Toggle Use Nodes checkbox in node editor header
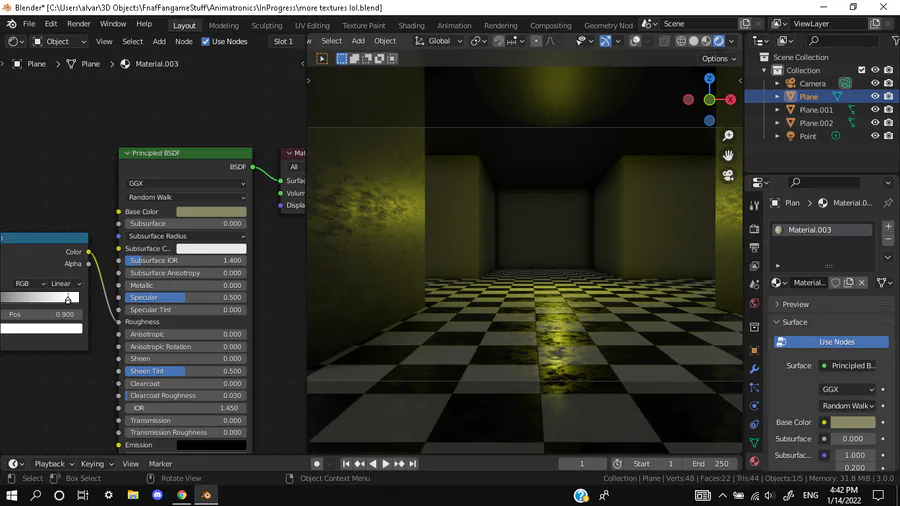This screenshot has height=506, width=900. (205, 41)
